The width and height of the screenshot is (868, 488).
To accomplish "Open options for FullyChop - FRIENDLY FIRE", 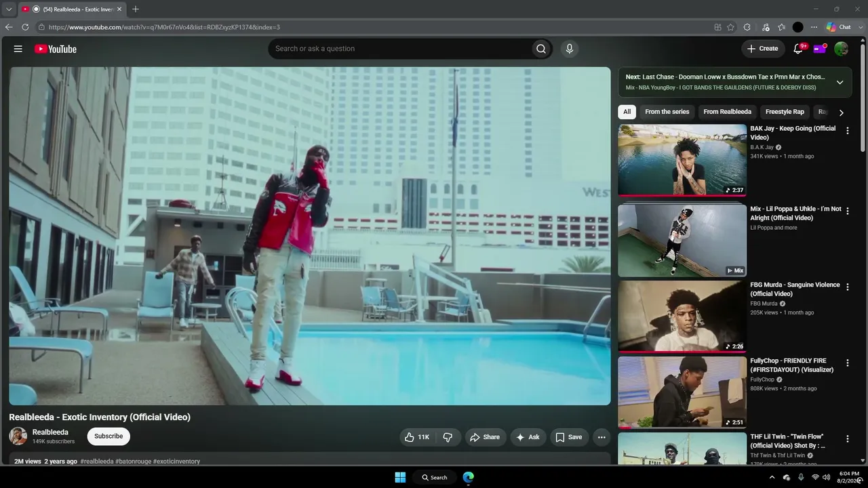I will pos(847,363).
